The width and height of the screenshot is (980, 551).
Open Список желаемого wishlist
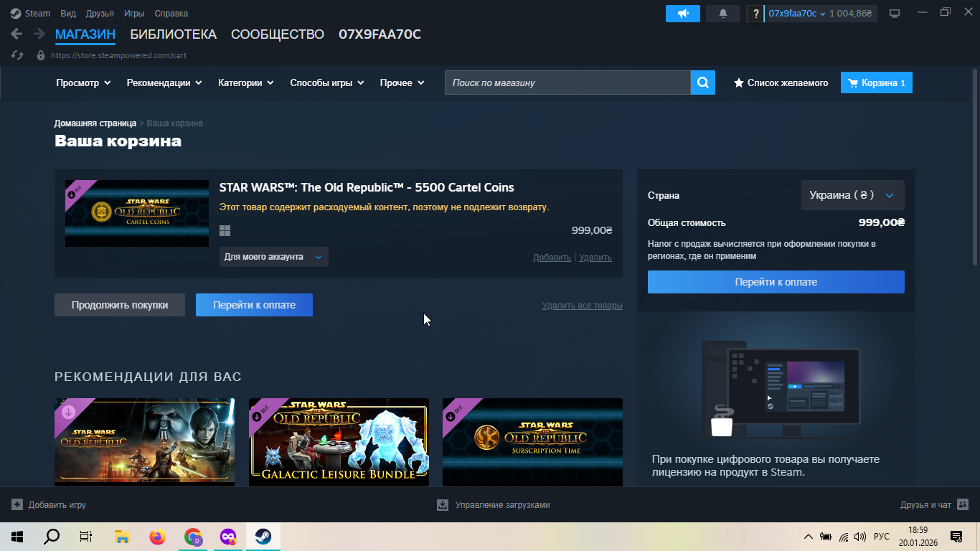pyautogui.click(x=781, y=83)
